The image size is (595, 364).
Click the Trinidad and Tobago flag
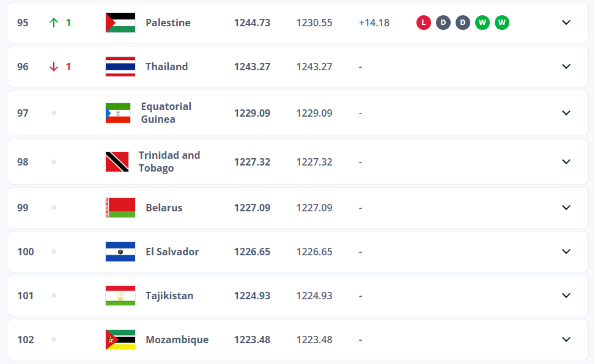(x=117, y=162)
